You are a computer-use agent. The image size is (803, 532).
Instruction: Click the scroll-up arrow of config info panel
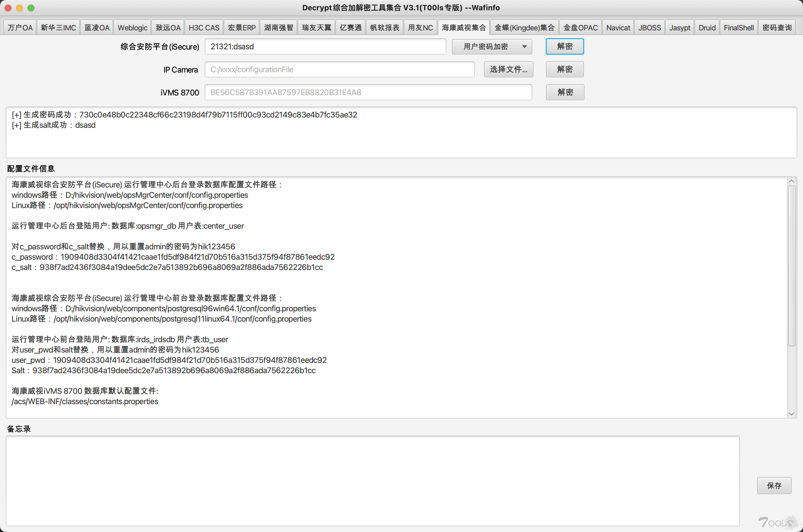click(792, 181)
